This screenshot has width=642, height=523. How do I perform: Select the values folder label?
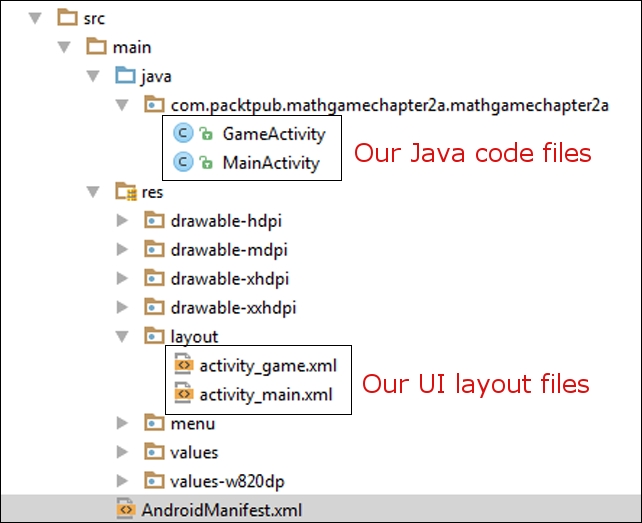pyautogui.click(x=194, y=452)
